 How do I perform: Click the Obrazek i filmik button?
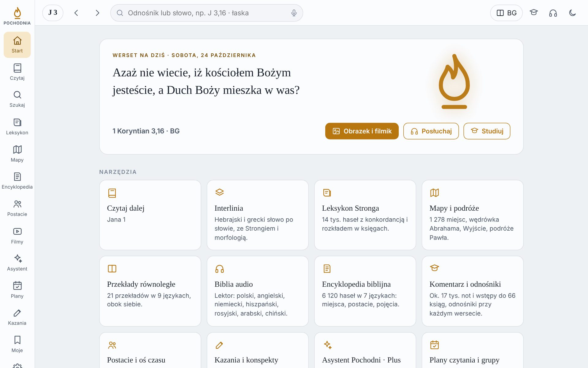362,131
